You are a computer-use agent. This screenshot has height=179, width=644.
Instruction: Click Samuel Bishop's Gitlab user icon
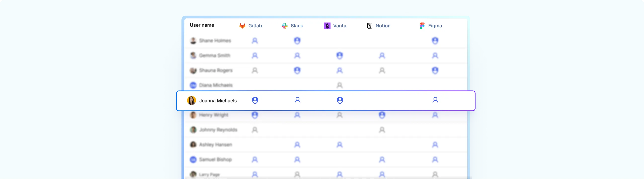coord(255,160)
